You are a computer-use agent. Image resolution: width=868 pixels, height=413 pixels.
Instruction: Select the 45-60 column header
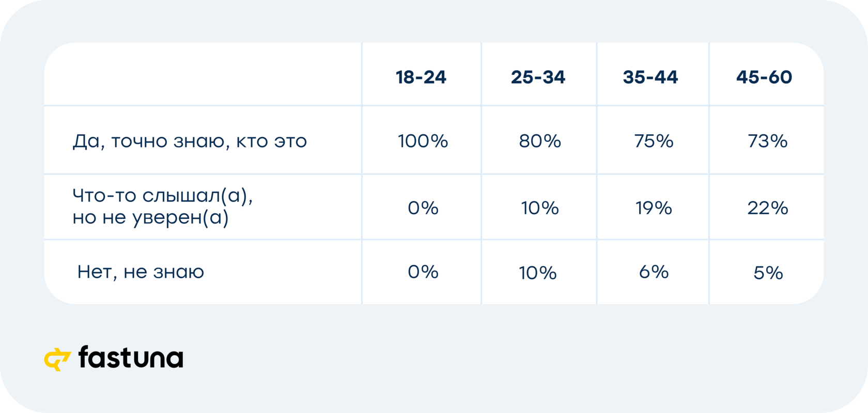tap(764, 77)
